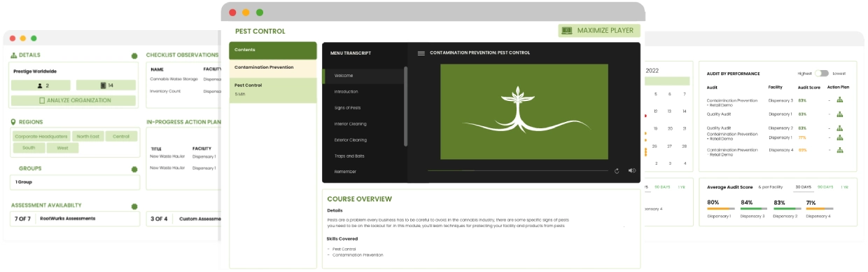Open action plan icon for Dispensary 4 row
Screen dimensions: 868x272
point(839,150)
